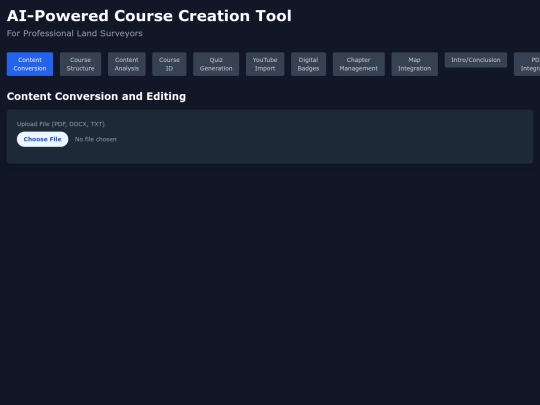Click the Choose File upload button

click(x=42, y=139)
